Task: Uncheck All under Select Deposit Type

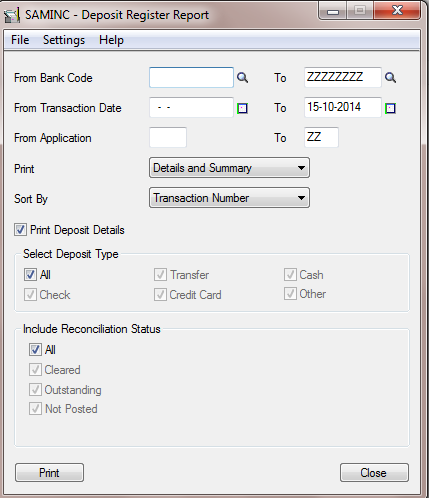Action: point(30,275)
